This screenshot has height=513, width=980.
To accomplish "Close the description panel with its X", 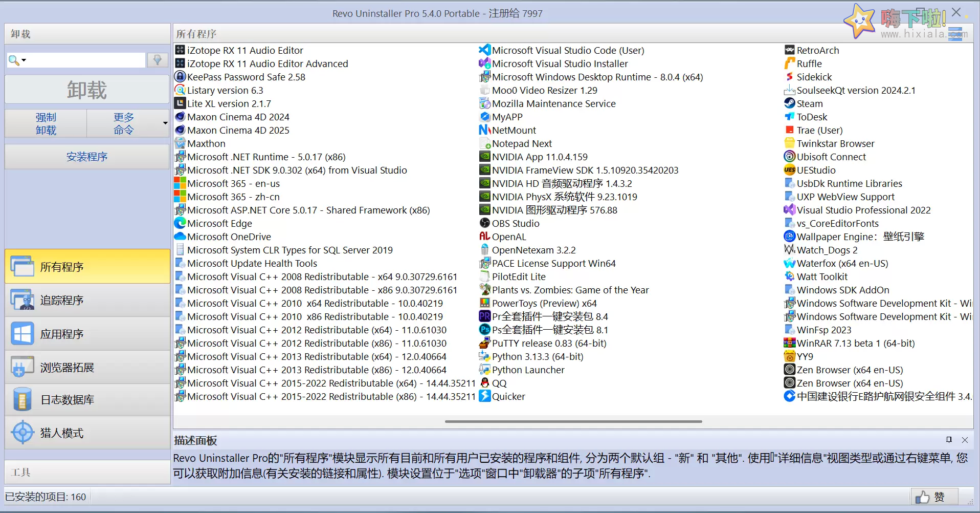I will [965, 440].
